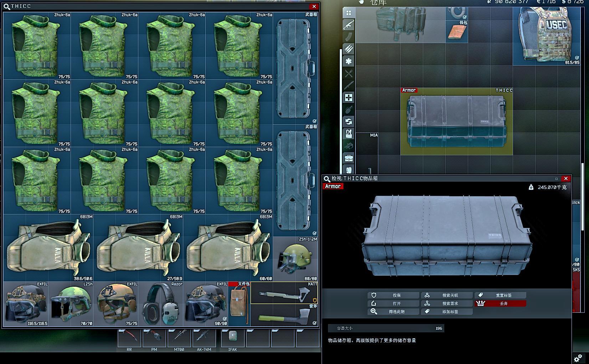Filter stash by magazines icon

pyautogui.click(x=349, y=37)
